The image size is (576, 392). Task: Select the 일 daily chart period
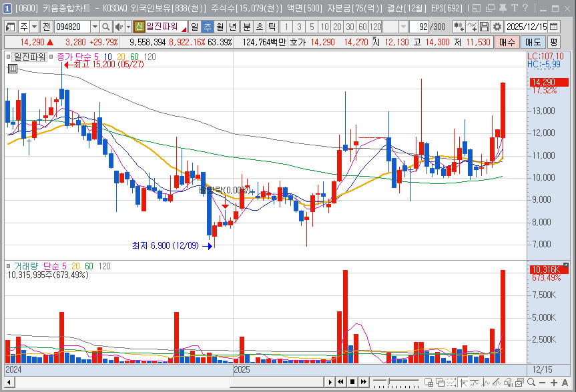click(195, 27)
